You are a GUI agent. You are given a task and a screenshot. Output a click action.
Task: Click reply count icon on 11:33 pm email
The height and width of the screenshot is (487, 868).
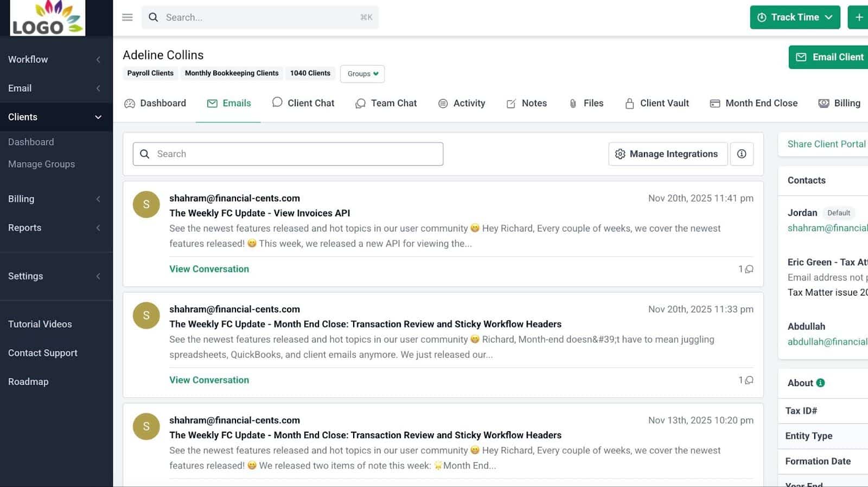tap(749, 380)
